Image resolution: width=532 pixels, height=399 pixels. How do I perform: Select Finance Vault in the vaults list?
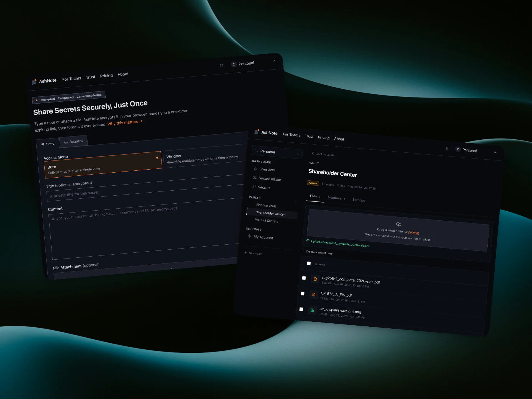tap(266, 206)
